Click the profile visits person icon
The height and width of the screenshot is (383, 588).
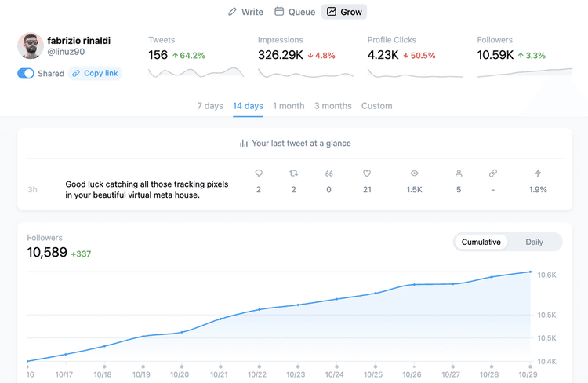(459, 173)
